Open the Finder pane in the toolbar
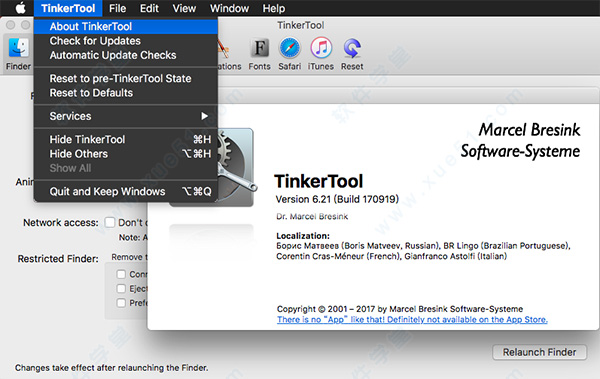This screenshot has width=600, height=379. pyautogui.click(x=18, y=54)
